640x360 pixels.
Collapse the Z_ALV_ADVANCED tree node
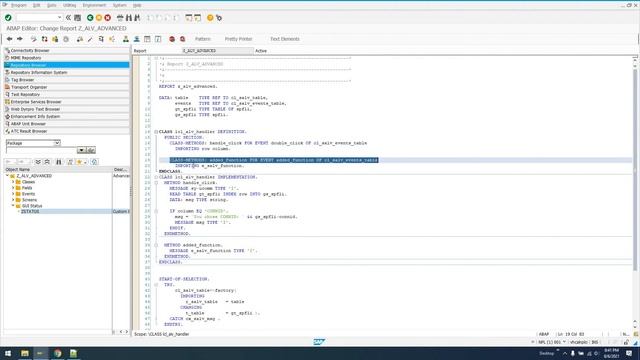click(x=7, y=176)
